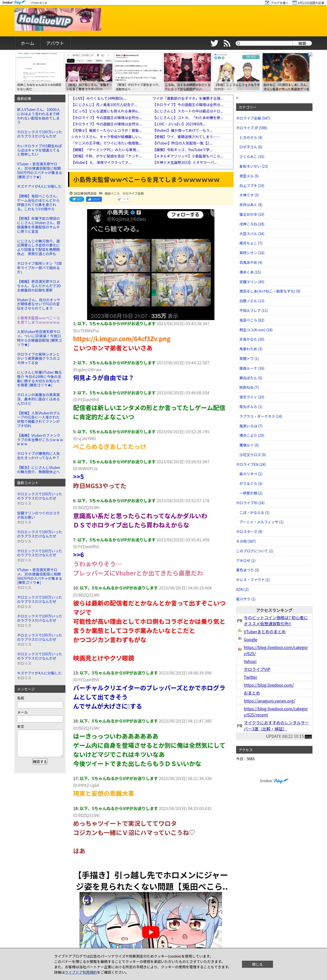Open the 【メタルギアソリッド】小島監督もぺこら headline

point(188,156)
